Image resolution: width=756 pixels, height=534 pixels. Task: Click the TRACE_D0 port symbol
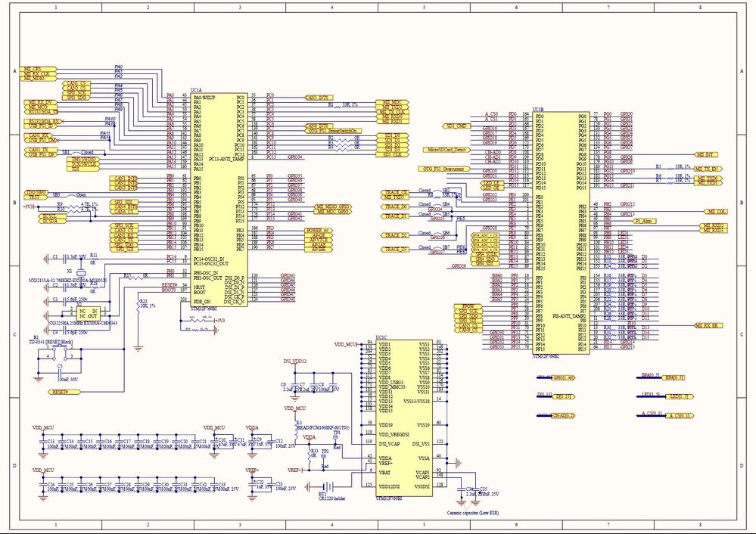tap(396, 206)
